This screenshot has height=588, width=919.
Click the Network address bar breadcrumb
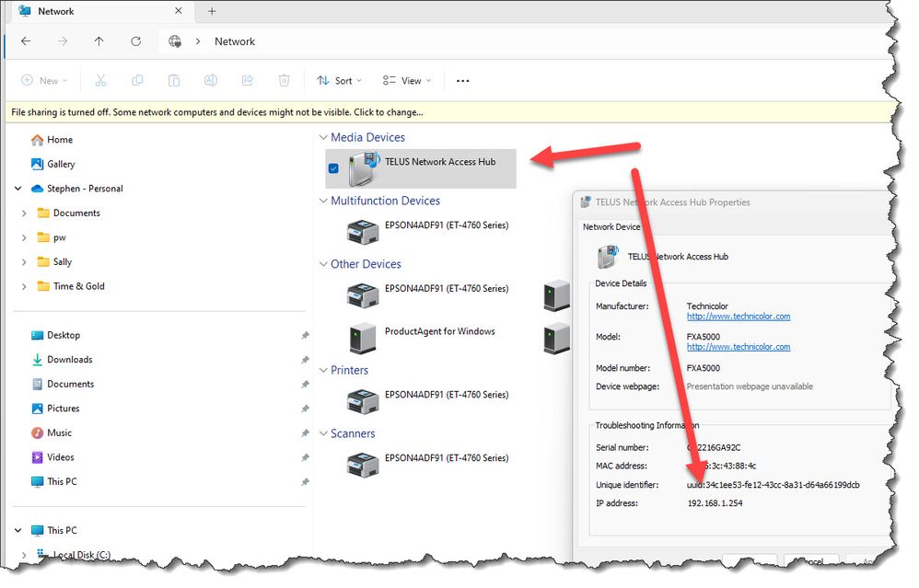tap(235, 41)
